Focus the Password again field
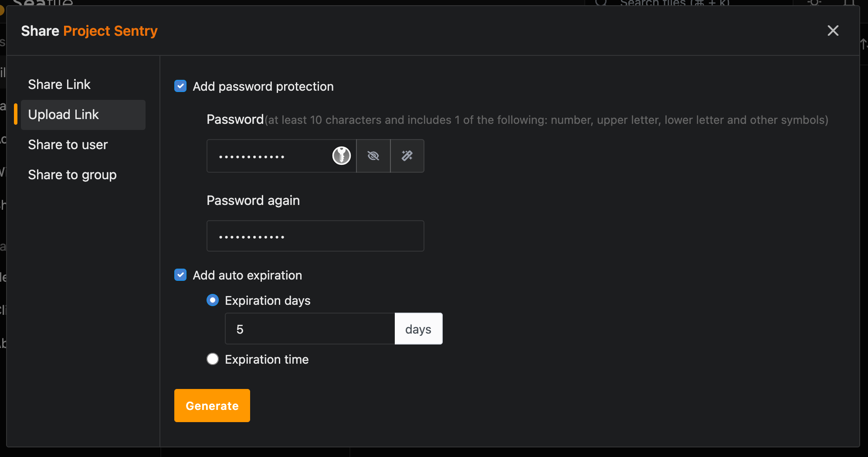 click(x=315, y=236)
